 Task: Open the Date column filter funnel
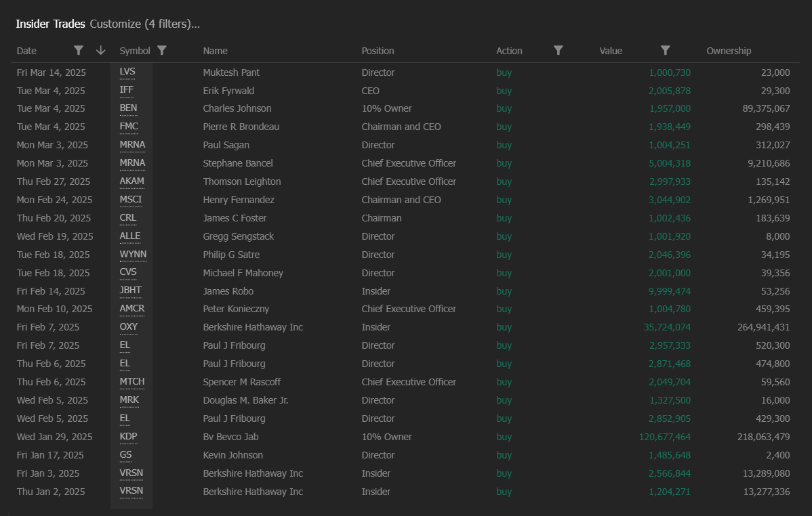coord(79,50)
